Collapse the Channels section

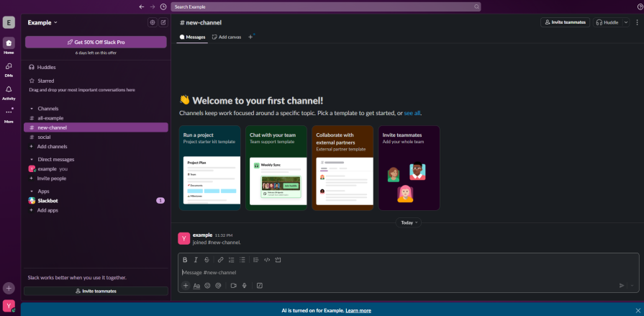(x=32, y=109)
